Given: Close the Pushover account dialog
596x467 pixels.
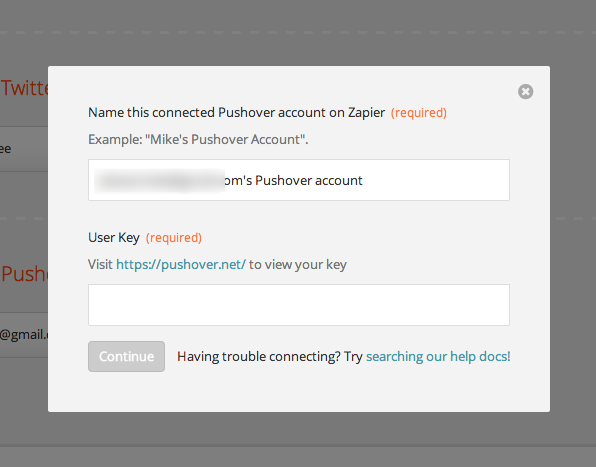Looking at the screenshot, I should click(x=525, y=92).
